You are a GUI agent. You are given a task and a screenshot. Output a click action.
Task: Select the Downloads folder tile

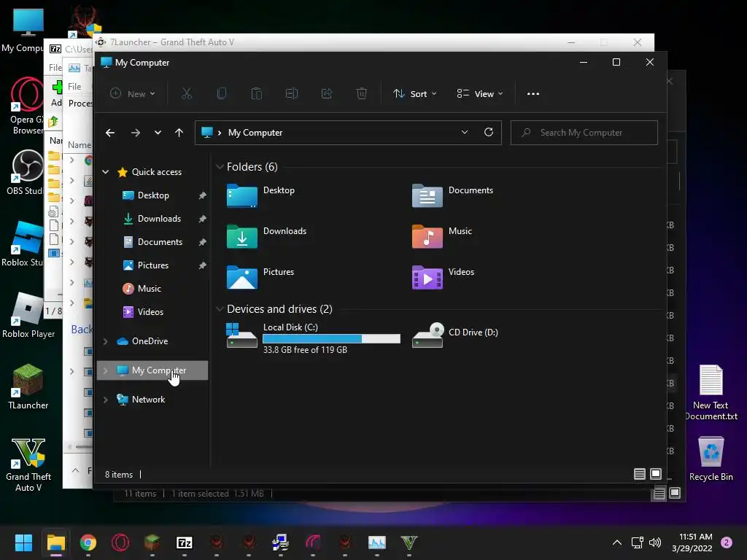click(266, 236)
